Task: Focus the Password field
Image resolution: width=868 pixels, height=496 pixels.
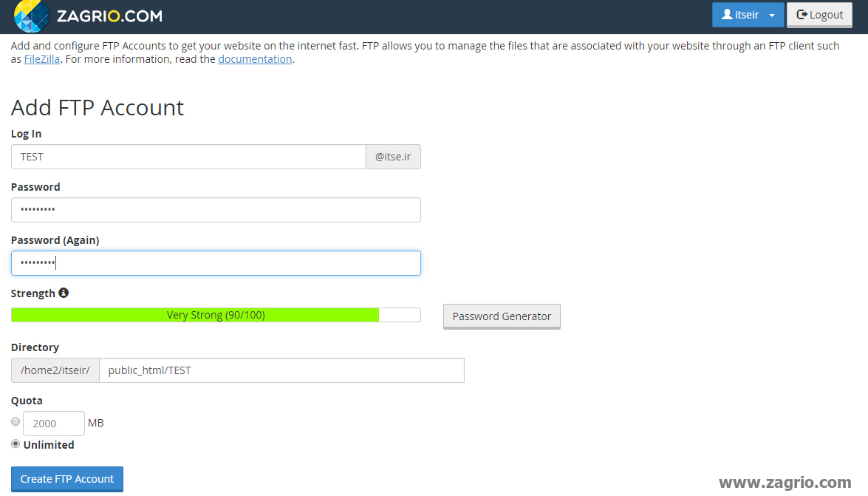Action: point(216,210)
